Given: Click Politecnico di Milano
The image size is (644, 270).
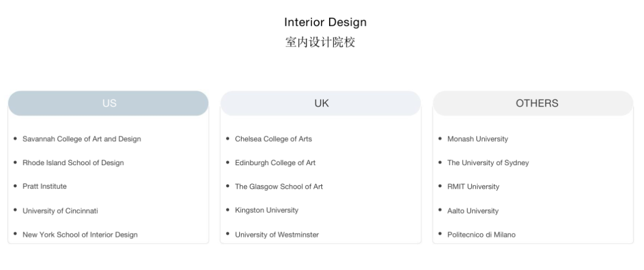Looking at the screenshot, I should coord(481,235).
